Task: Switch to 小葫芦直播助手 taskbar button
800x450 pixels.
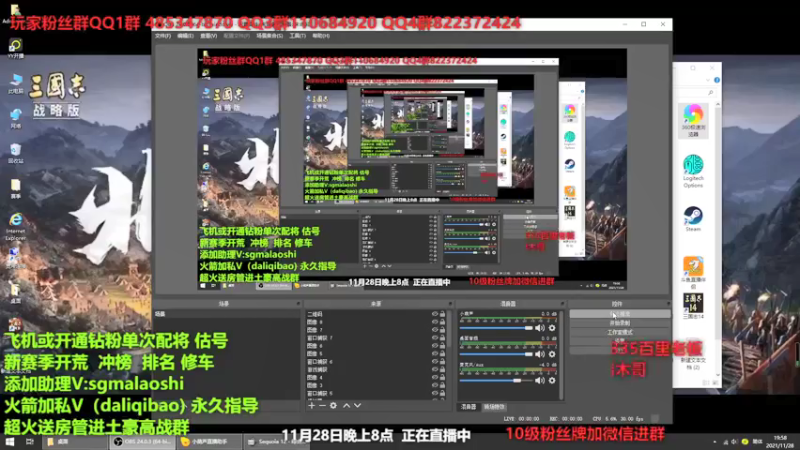Action: [210, 442]
